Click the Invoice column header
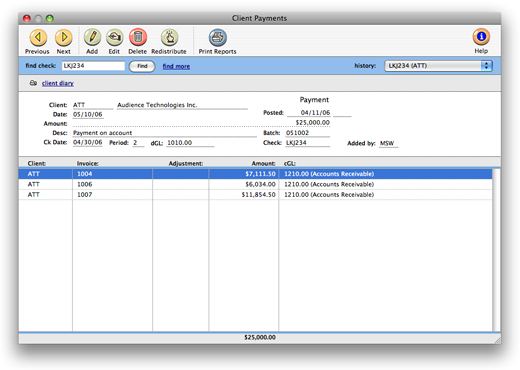This screenshot has height=370, width=520. click(87, 163)
